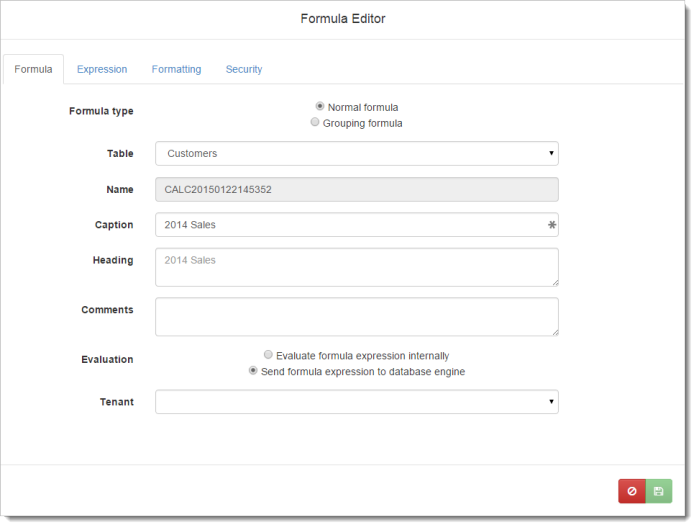Select the Normal formula radio button

(320, 107)
